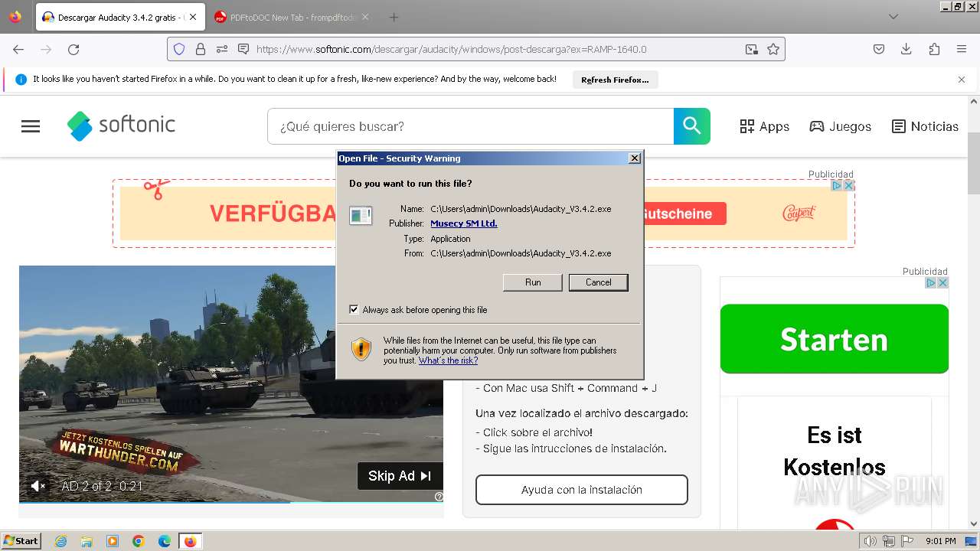
Task: Click the green search magnifier button
Action: tap(692, 126)
